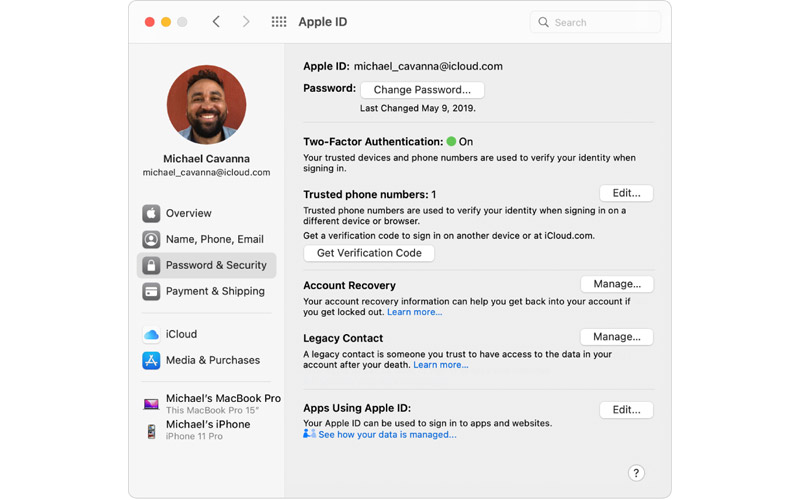Image resolution: width=800 pixels, height=500 pixels.
Task: Click the 'Legacy Contact' heading
Action: pos(343,338)
